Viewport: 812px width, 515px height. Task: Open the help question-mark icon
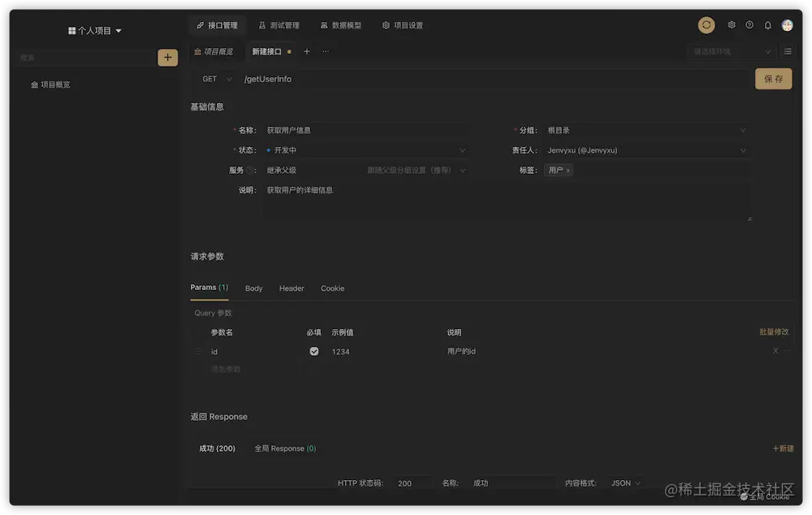click(749, 24)
